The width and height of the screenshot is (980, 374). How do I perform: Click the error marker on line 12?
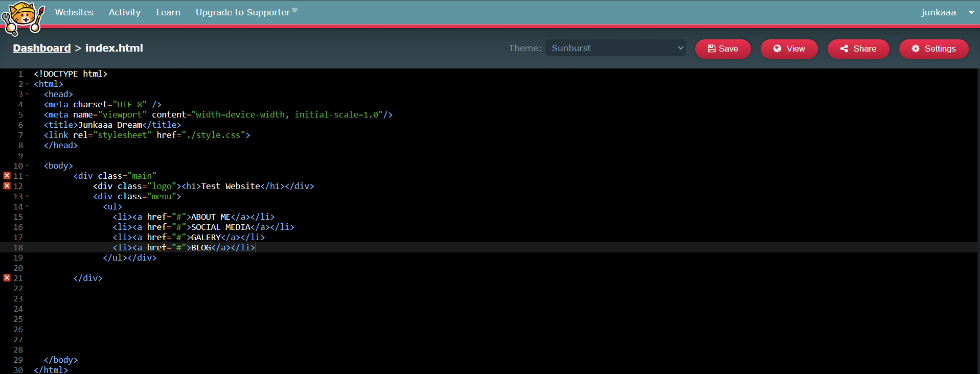click(x=7, y=186)
